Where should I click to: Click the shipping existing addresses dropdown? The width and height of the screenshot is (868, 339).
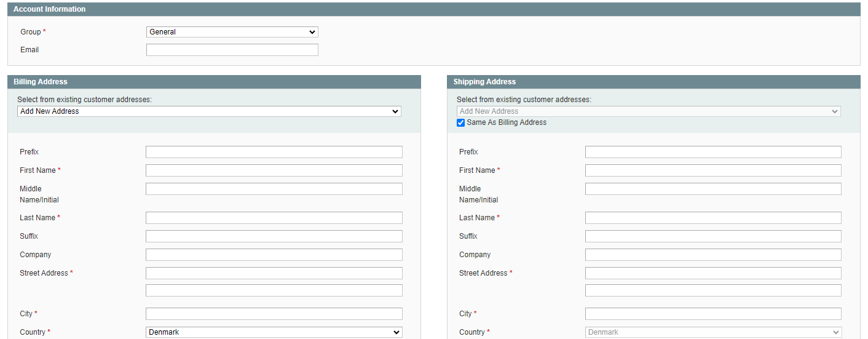649,111
